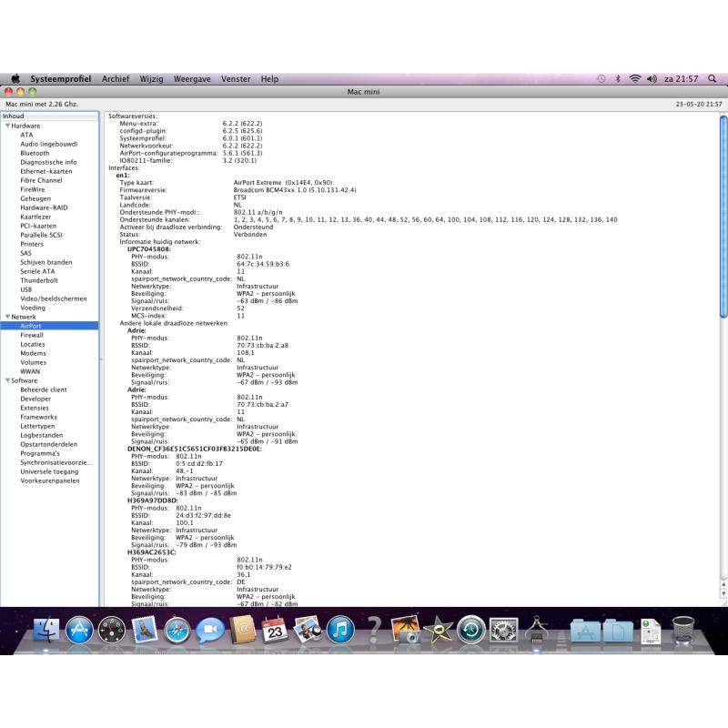Viewport: 728px width, 728px height.
Task: Click the question mark dock icon
Action: pos(374,630)
